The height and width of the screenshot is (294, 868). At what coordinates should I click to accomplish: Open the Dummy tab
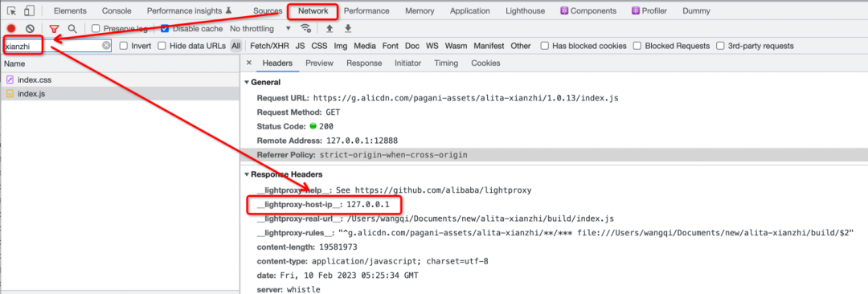696,11
